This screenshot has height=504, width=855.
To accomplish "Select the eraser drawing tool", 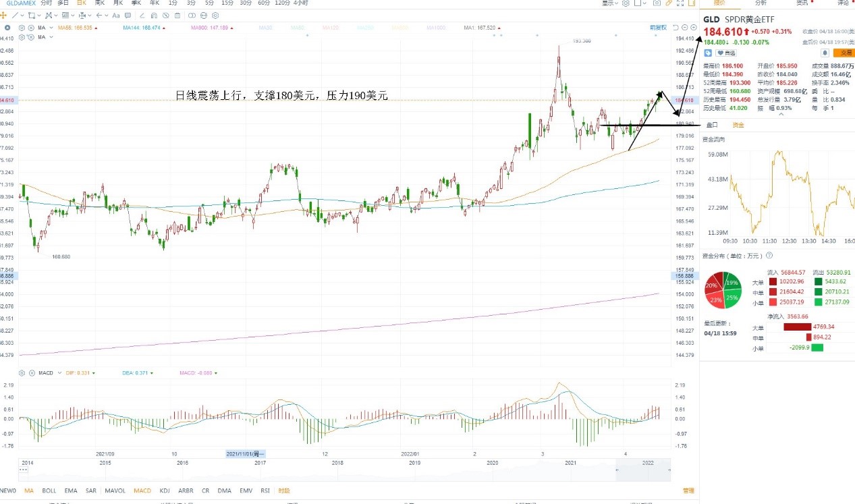I will point(142,16).
